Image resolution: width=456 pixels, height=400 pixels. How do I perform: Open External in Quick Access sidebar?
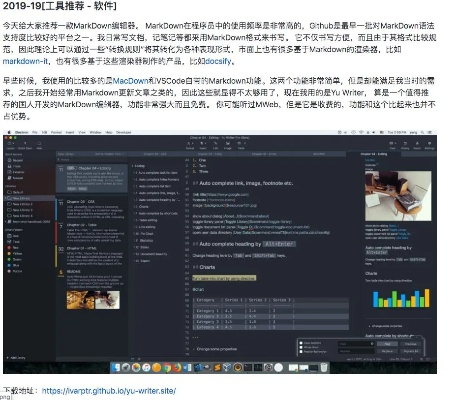pos(16,172)
